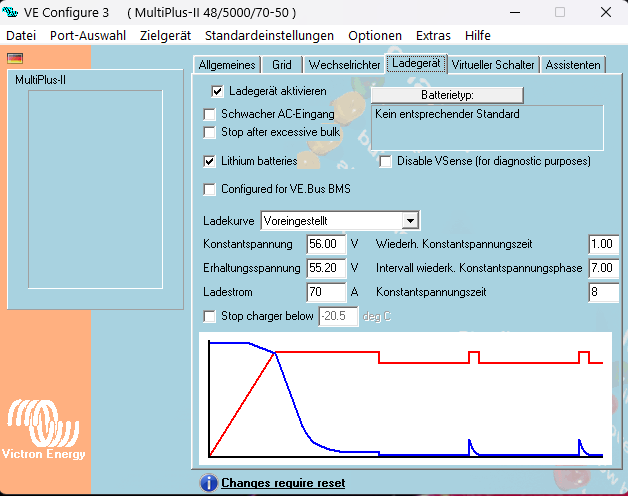Click the VE Configure app icon in title bar
The width and height of the screenshot is (628, 496).
10,12
